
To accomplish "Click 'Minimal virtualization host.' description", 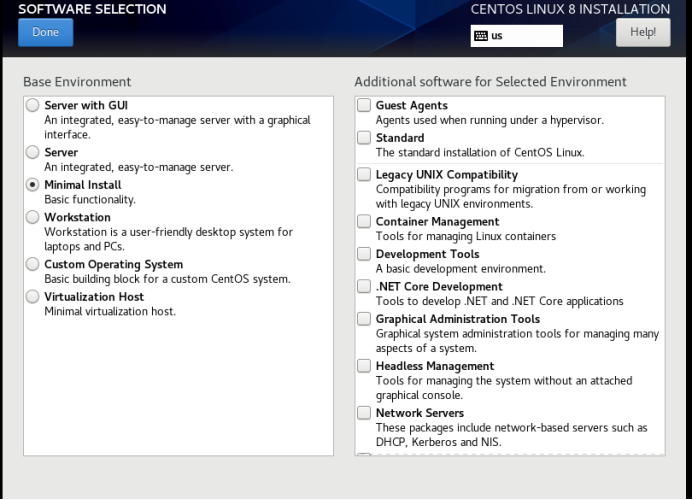I will coord(110,312).
